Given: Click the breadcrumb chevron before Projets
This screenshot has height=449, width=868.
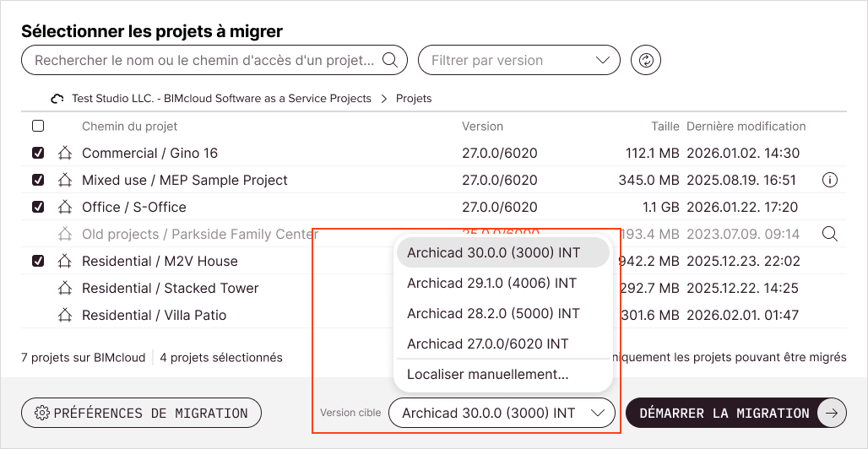Looking at the screenshot, I should (383, 99).
